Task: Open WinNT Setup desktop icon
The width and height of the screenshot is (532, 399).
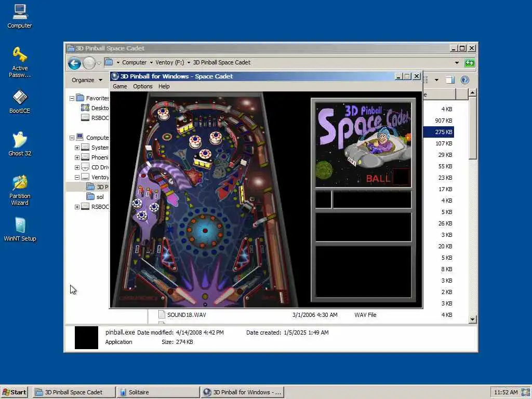Action: pos(20,230)
